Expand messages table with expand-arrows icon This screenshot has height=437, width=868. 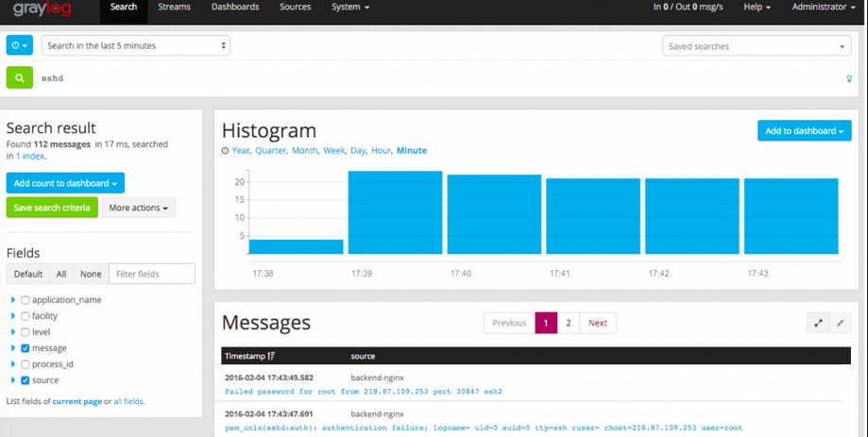pos(818,323)
